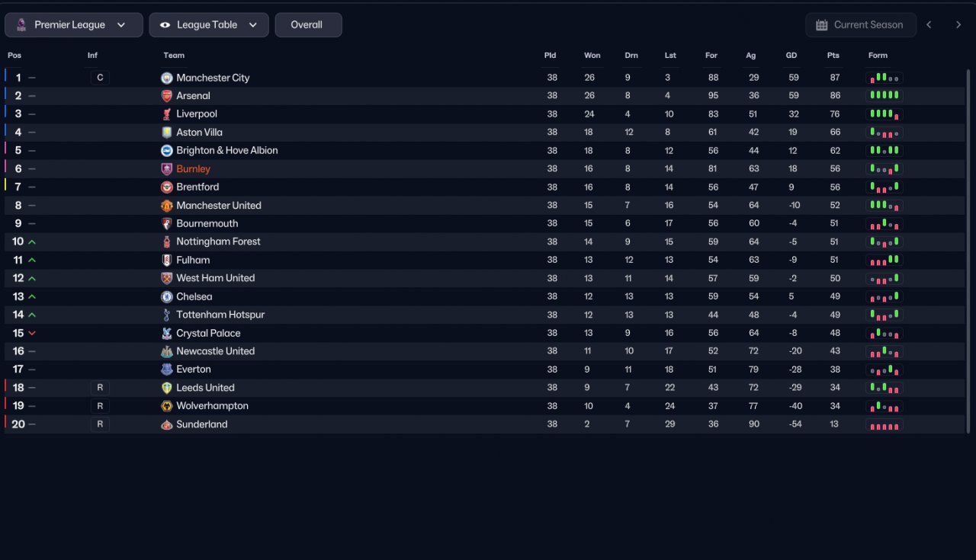The height and width of the screenshot is (560, 976).
Task: Click the Tottenham Hotspur crest icon
Action: (x=166, y=315)
